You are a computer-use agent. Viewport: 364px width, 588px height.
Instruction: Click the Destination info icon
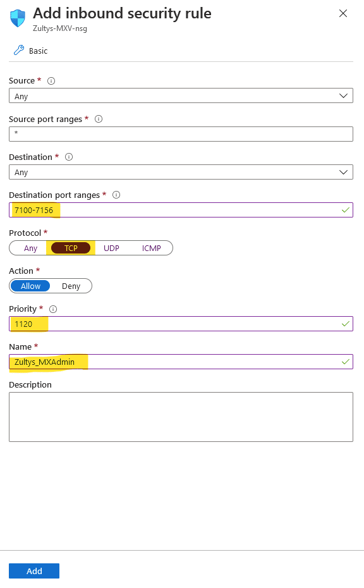(69, 157)
